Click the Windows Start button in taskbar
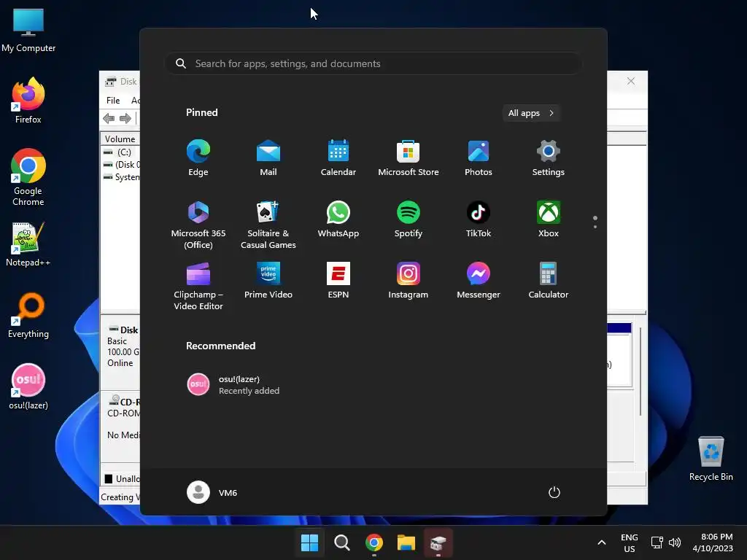 (309, 542)
